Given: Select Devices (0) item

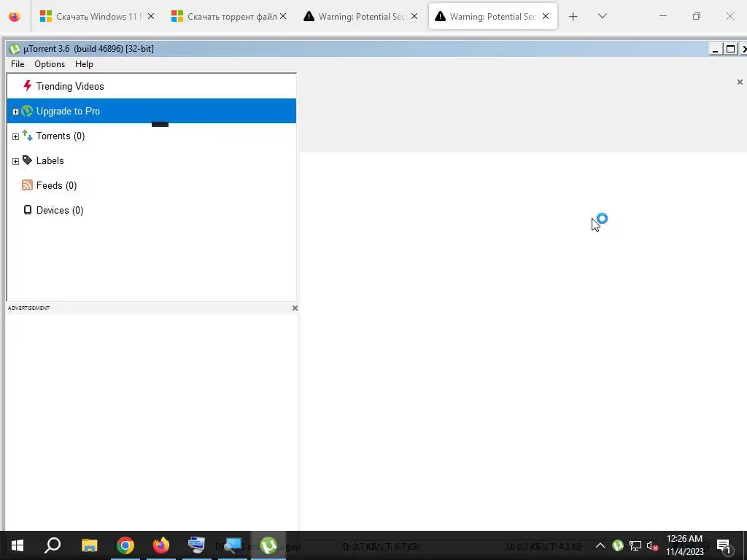Looking at the screenshot, I should pos(152,210).
